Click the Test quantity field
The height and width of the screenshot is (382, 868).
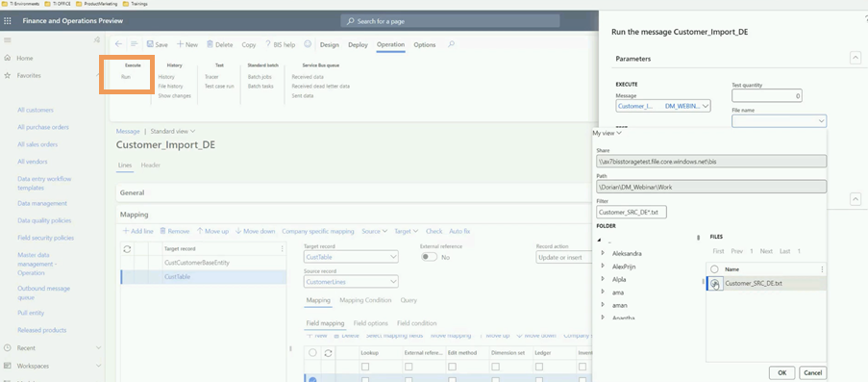point(767,96)
